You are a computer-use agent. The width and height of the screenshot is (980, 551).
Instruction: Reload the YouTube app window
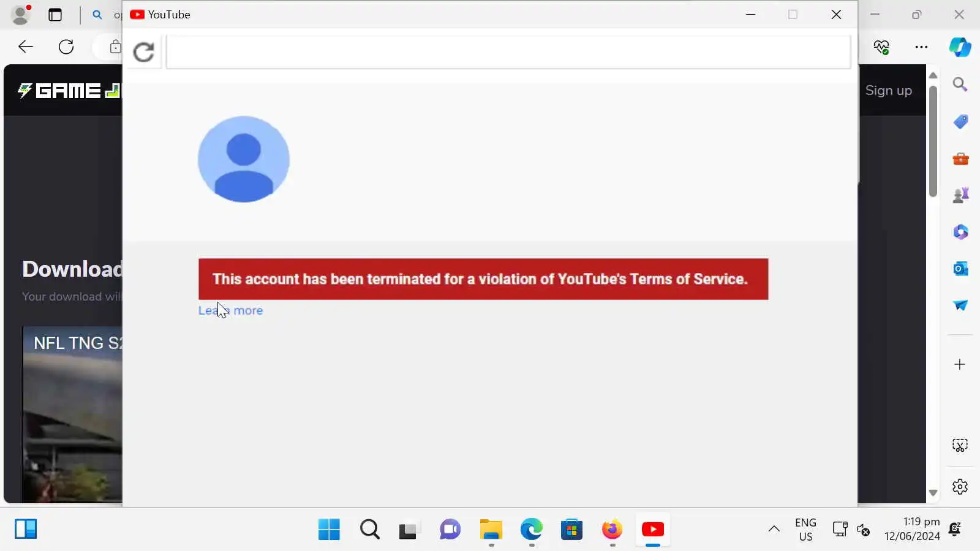pos(144,52)
